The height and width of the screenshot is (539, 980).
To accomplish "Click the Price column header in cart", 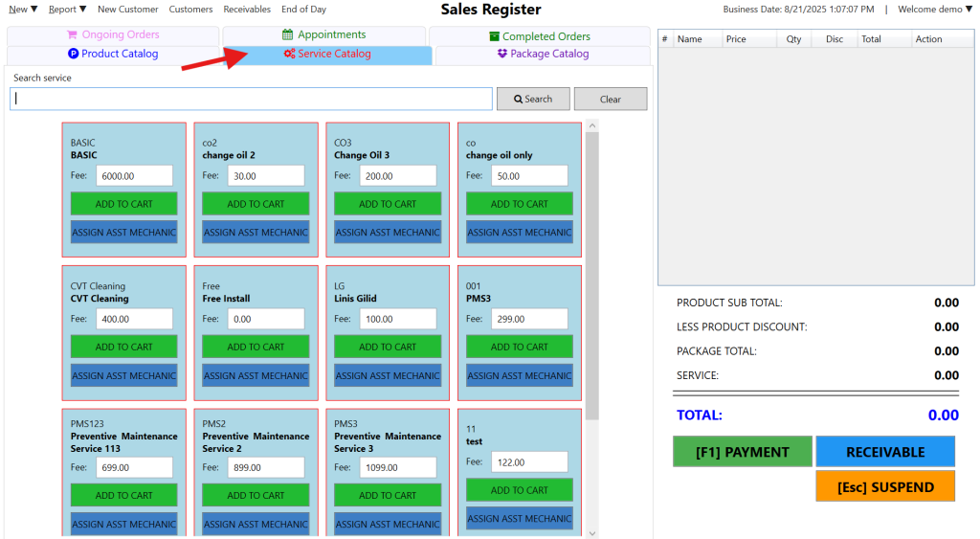I will coord(749,38).
